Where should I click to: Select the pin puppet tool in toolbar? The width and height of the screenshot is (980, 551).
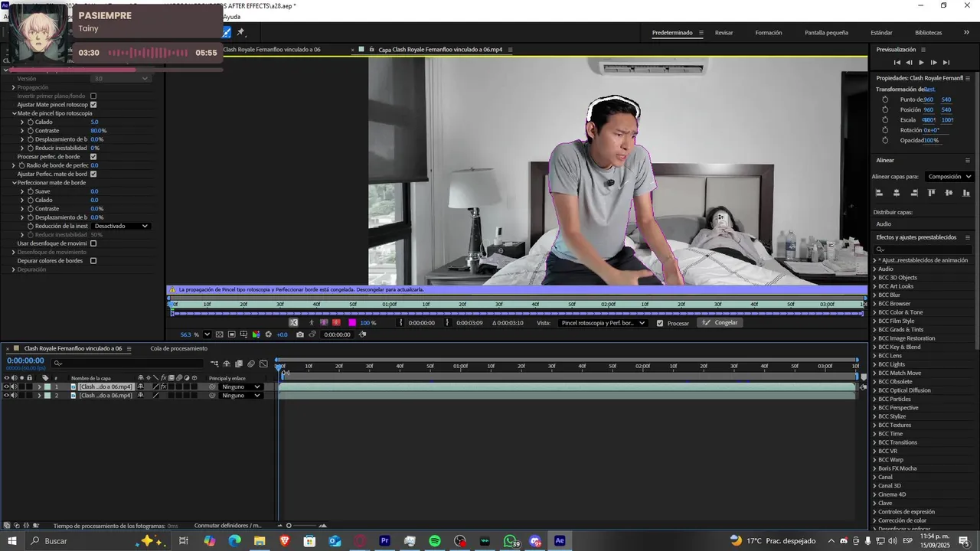[x=240, y=32]
